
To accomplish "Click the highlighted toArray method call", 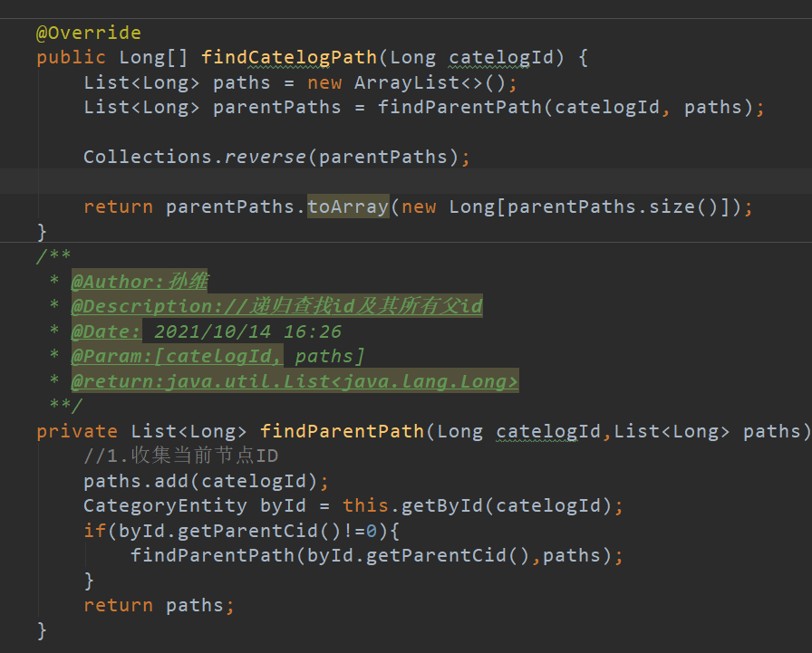I will click(348, 206).
